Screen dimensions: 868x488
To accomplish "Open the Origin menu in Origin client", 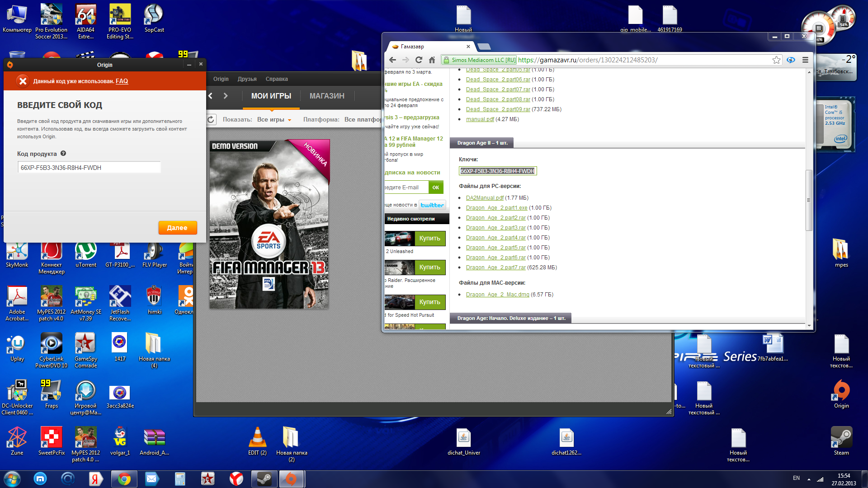I will tap(221, 79).
